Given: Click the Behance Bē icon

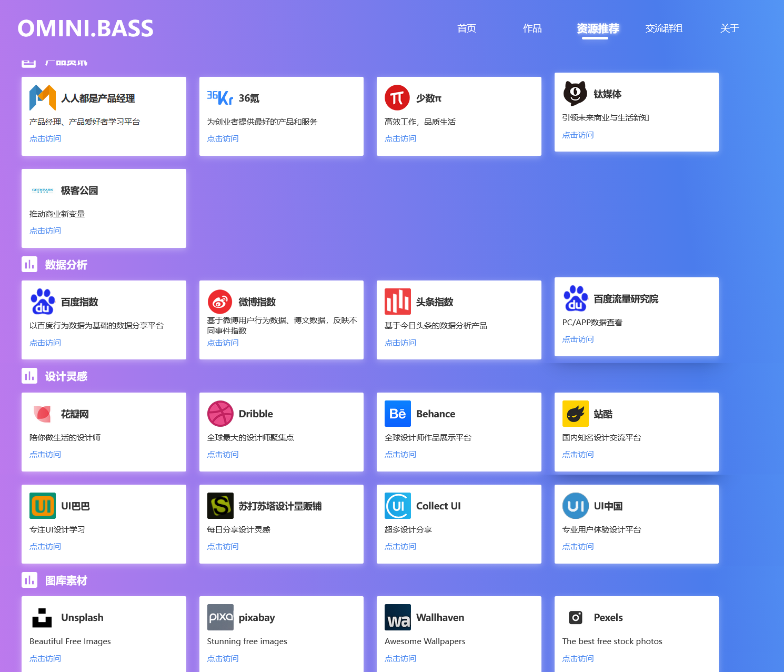Looking at the screenshot, I should pos(397,414).
